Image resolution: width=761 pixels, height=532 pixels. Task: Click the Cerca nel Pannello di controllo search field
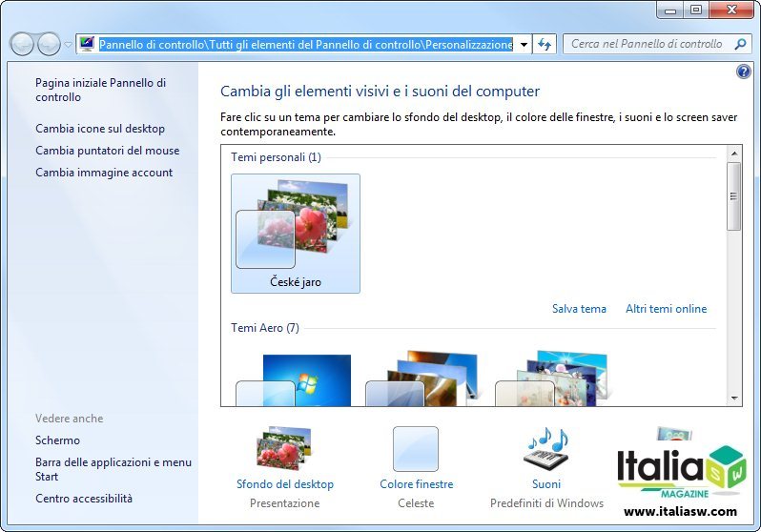pos(655,44)
